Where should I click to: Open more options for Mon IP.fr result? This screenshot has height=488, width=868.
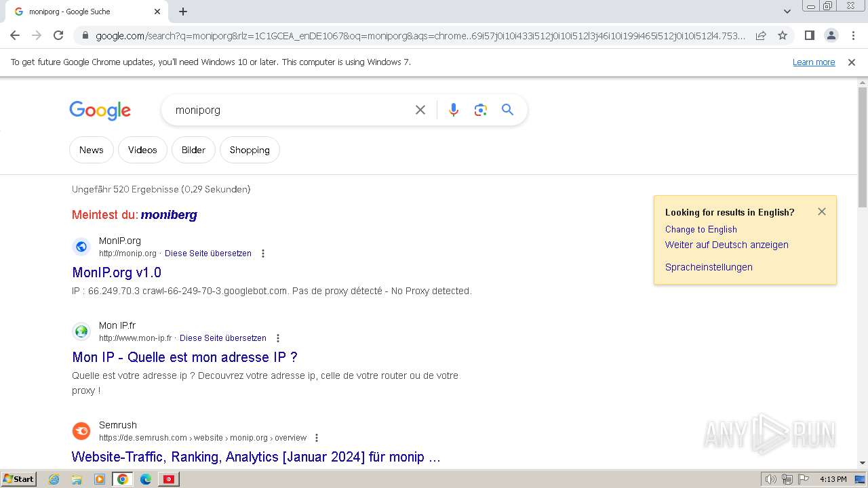pos(277,338)
